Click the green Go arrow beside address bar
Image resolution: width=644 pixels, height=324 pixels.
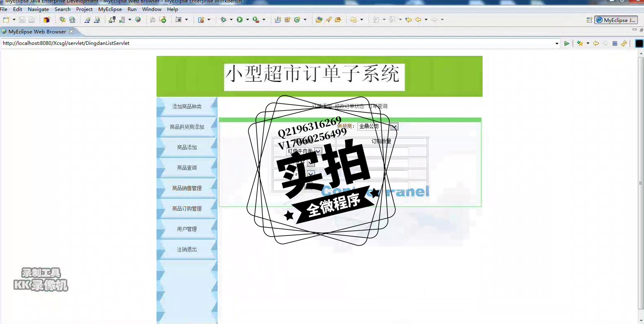point(567,43)
